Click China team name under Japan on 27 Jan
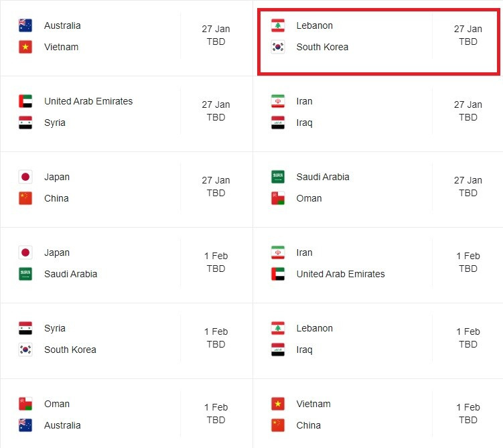This screenshot has width=503, height=448. 56,198
